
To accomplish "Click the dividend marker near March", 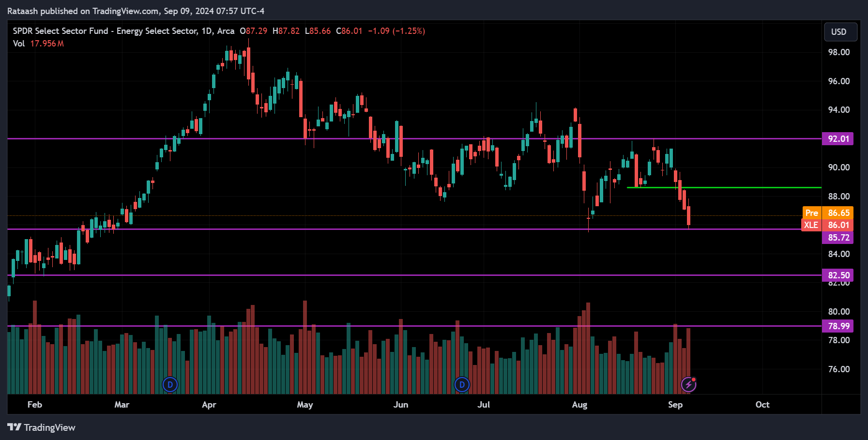I will [170, 385].
